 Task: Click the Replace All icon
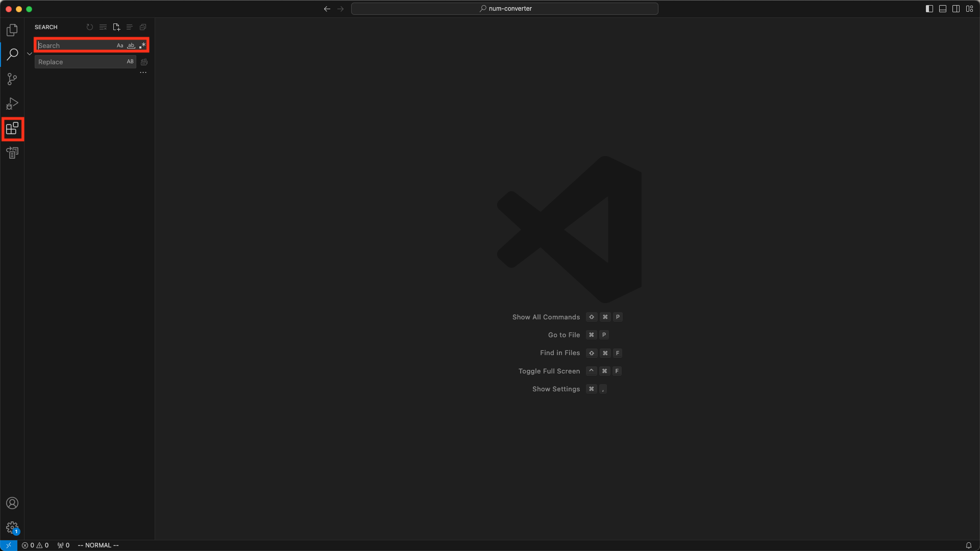[x=144, y=62]
